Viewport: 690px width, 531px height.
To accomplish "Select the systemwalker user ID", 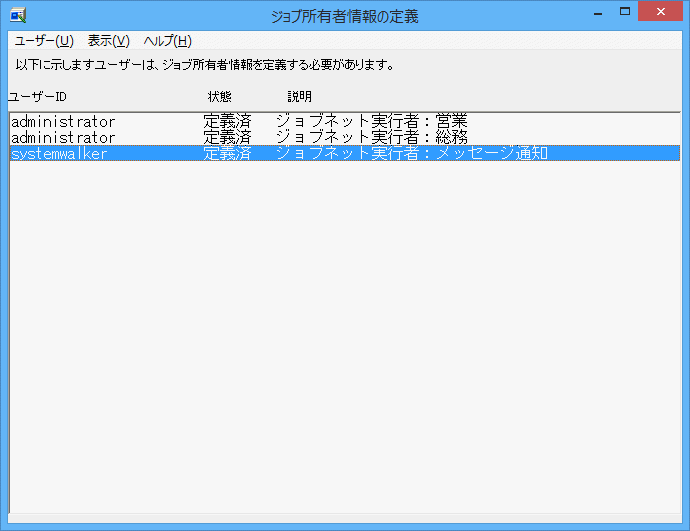I will point(59,153).
